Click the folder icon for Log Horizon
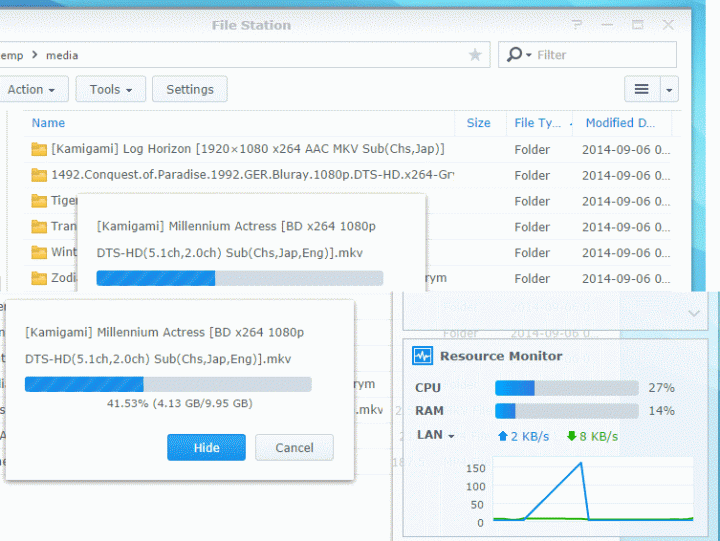 click(39, 149)
